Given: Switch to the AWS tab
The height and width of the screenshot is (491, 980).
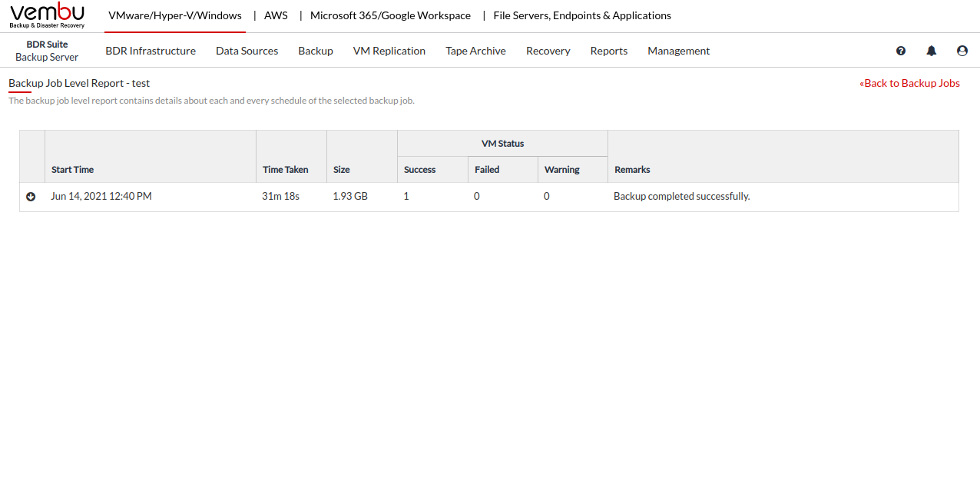Looking at the screenshot, I should (276, 15).
